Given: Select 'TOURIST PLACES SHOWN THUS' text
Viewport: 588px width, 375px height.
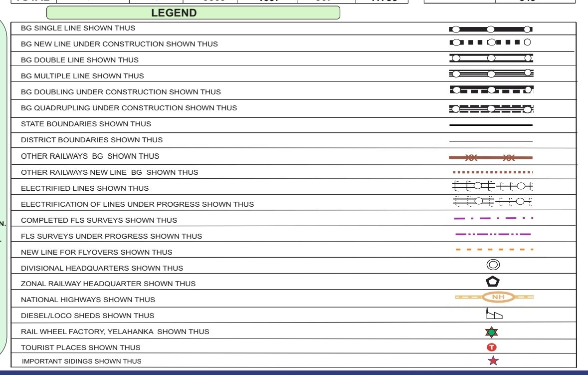Looking at the screenshot, I should (81, 348).
